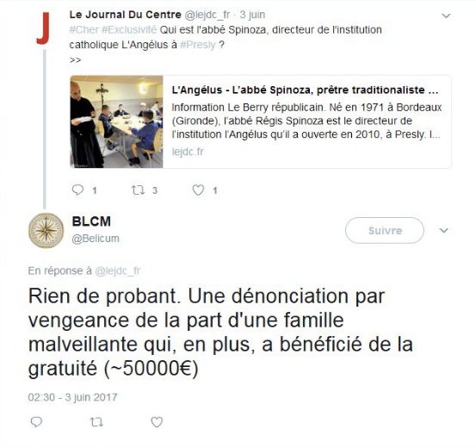Retweet the Le Journal Du Centre tweet
The height and width of the screenshot is (448, 476).
[x=138, y=190]
